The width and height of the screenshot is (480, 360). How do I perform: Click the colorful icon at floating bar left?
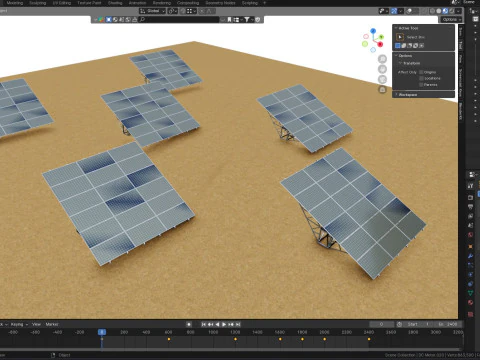[x=101, y=20]
